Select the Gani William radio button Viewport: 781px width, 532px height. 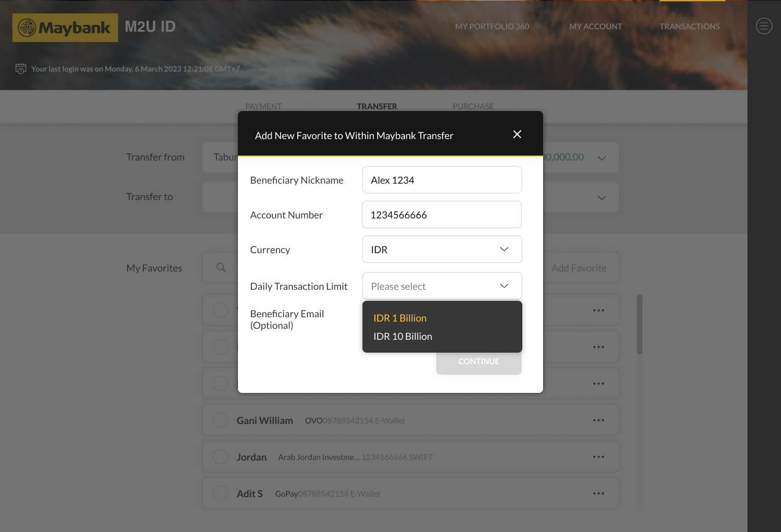click(x=220, y=420)
